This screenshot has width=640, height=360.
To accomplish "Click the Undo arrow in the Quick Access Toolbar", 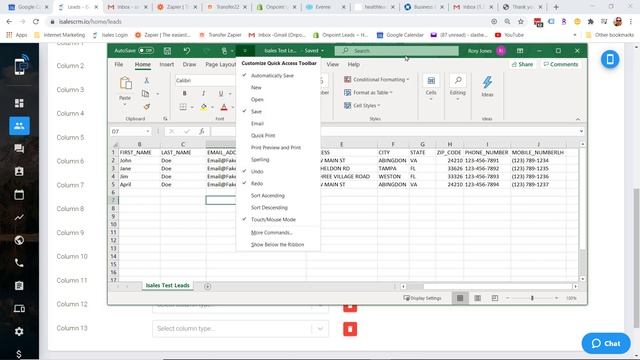I will point(187,51).
